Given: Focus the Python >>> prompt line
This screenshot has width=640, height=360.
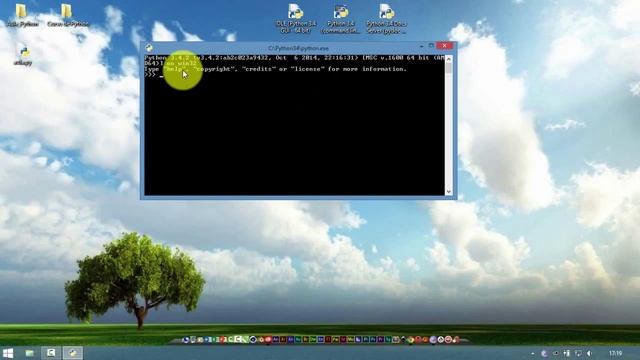Looking at the screenshot, I should [x=154, y=75].
